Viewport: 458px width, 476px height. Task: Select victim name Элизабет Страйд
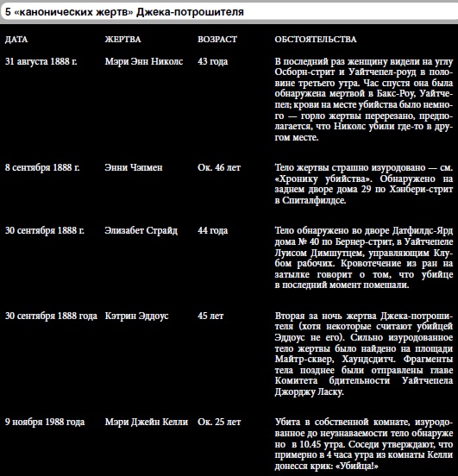pyautogui.click(x=141, y=230)
